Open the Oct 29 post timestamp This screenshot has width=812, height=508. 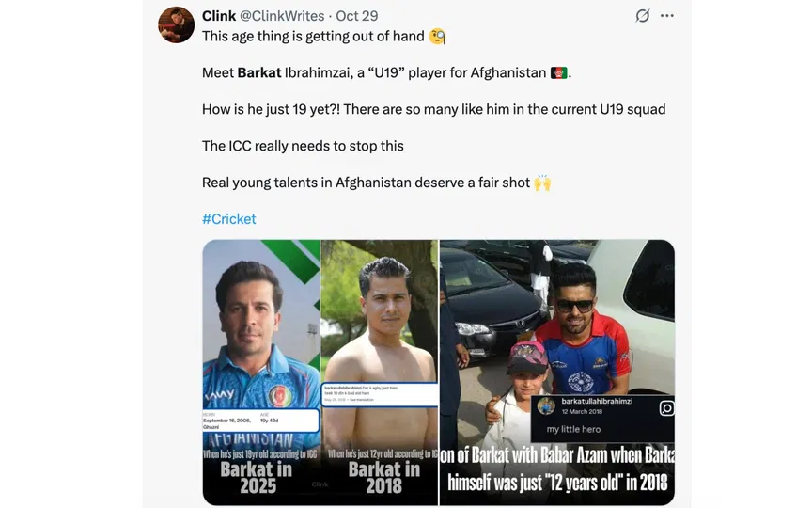click(357, 16)
